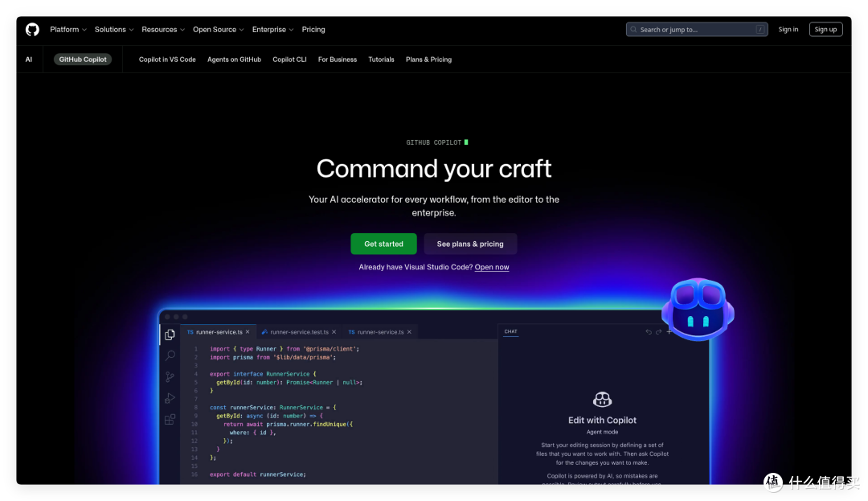Go to the Pricing page
The width and height of the screenshot is (868, 501).
pyautogui.click(x=313, y=29)
